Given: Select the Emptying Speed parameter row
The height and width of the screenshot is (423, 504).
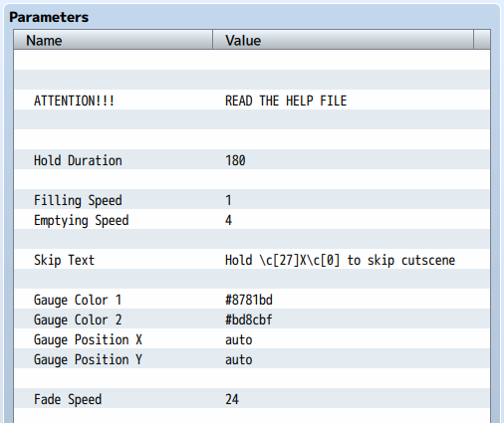Looking at the screenshot, I should (252, 219).
